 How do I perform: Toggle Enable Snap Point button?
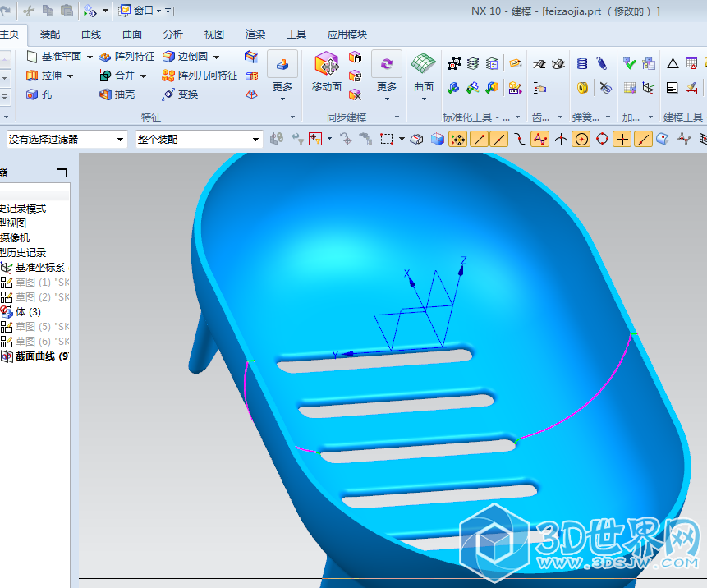point(457,140)
